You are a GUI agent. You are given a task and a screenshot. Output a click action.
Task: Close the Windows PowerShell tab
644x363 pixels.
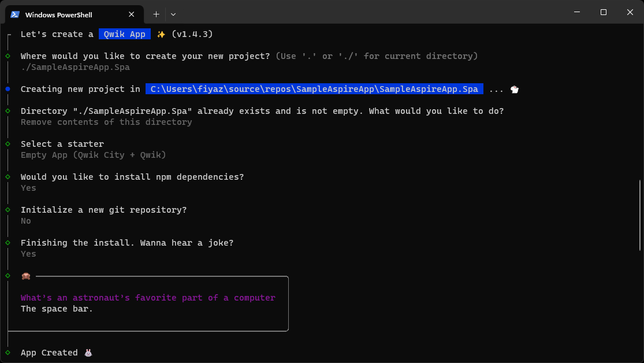click(132, 14)
